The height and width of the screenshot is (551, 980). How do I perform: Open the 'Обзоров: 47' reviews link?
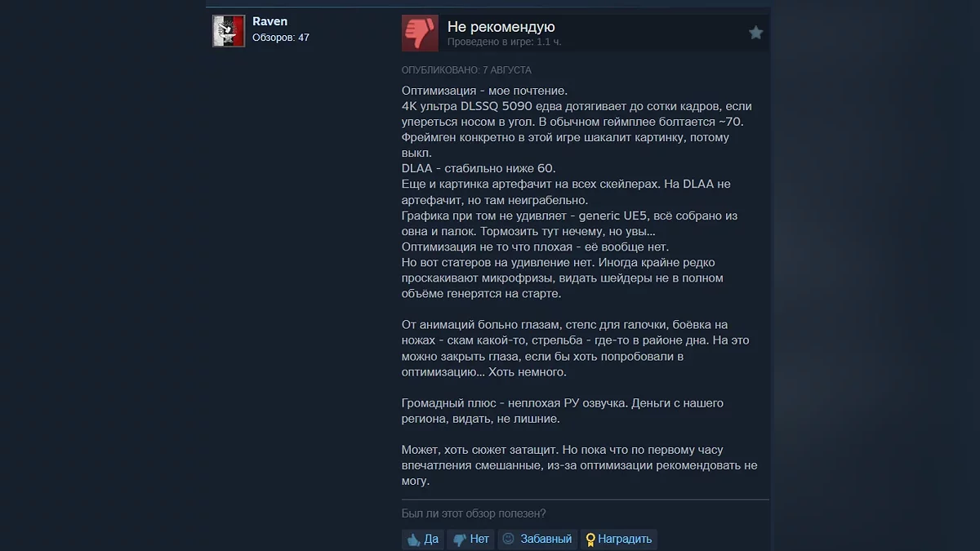pyautogui.click(x=281, y=38)
